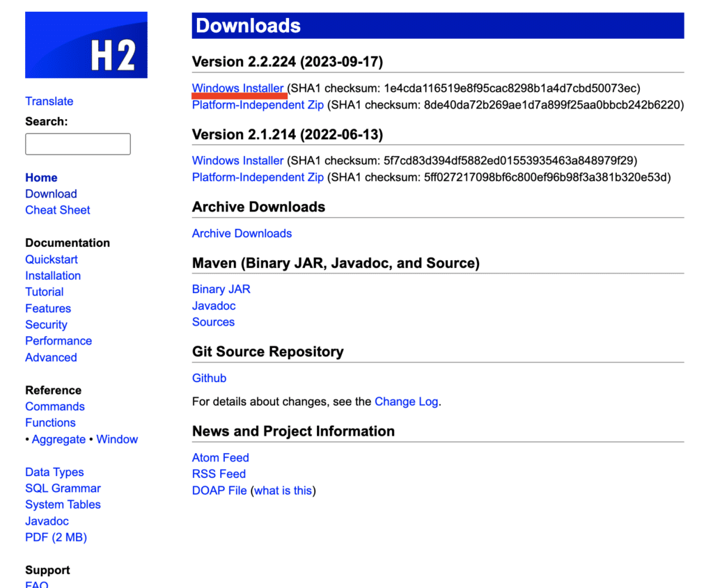Open the DOAP File
This screenshot has height=588, width=713.
pyautogui.click(x=219, y=490)
